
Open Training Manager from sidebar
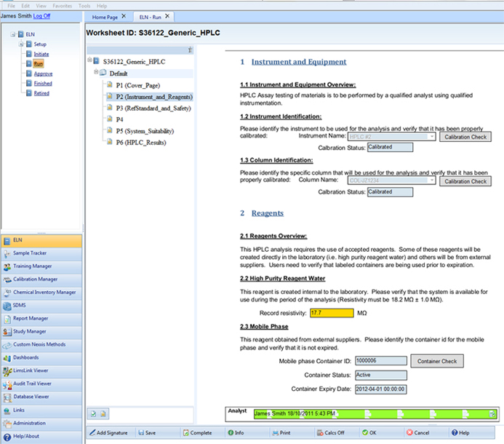[41, 266]
